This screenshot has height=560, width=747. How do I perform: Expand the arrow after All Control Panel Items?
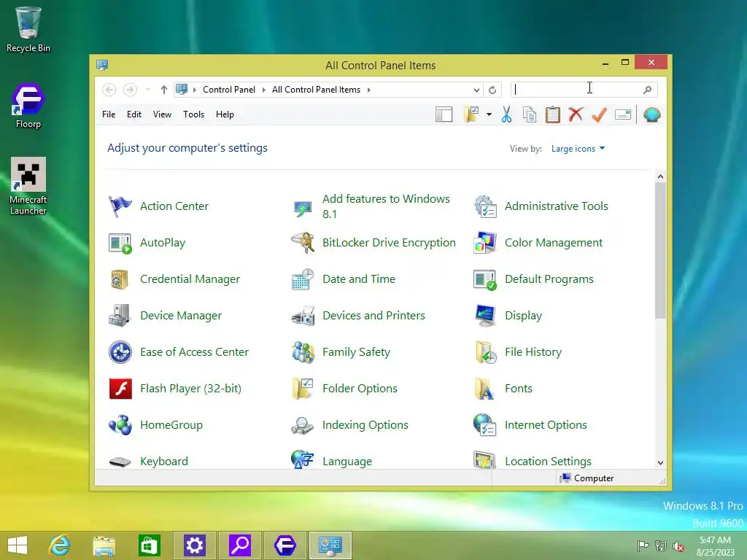(368, 90)
